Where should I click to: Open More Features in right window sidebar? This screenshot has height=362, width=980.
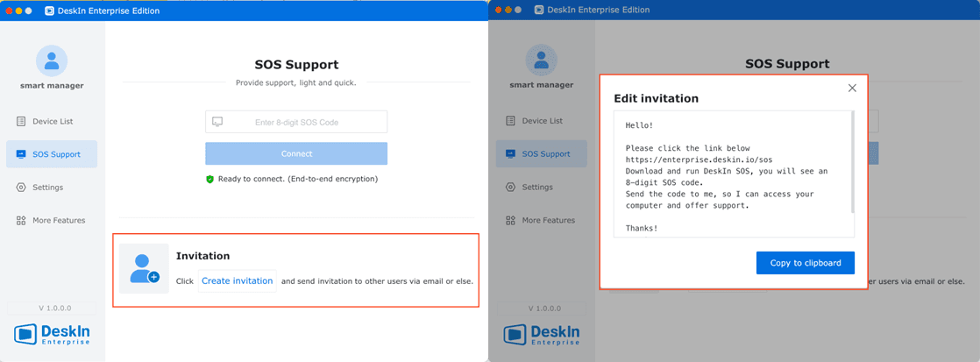pyautogui.click(x=542, y=220)
